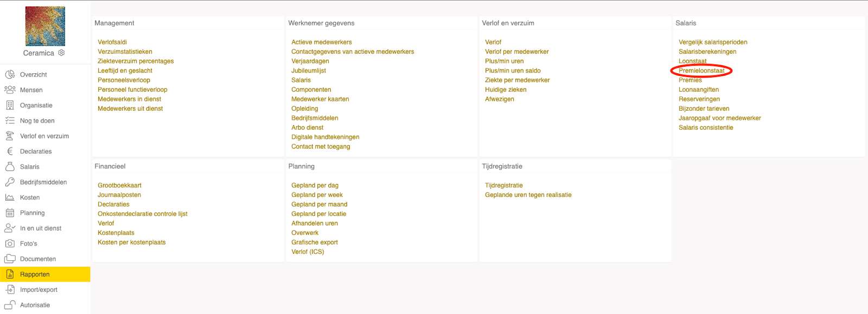Click the Autorisatie padlock icon
Screen dimensions: 868x314
(10, 305)
